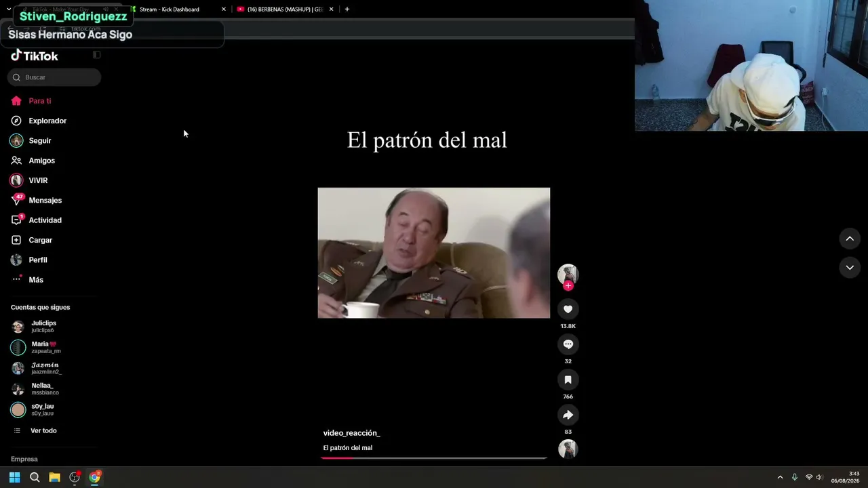868x488 pixels.
Task: Open a new browser tab
Action: (x=347, y=9)
